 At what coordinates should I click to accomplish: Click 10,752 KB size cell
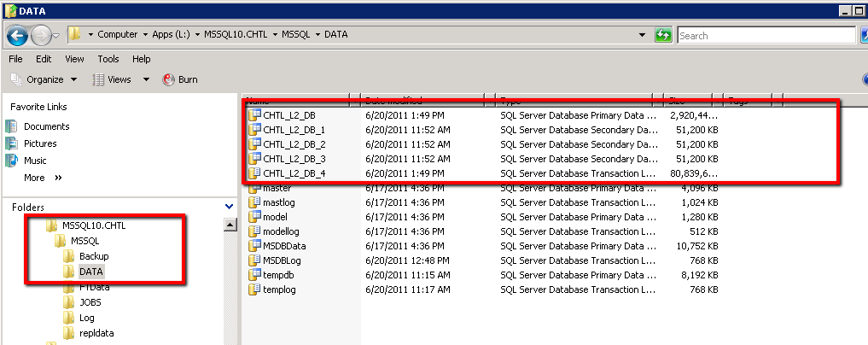pos(697,246)
